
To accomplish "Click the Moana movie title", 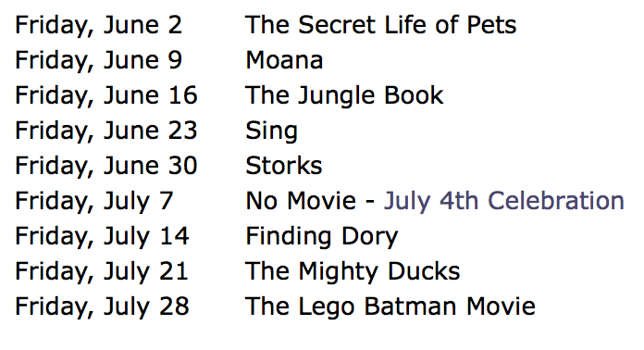I will (284, 60).
